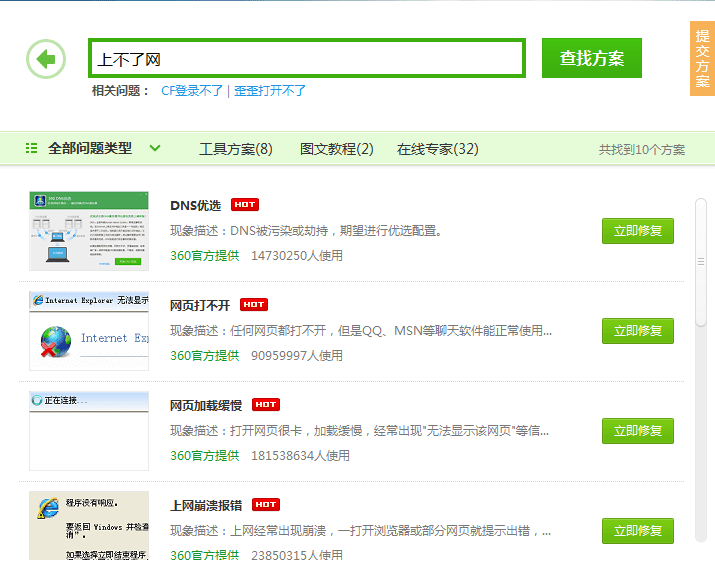Screen dimensions: 715x565
Task: Open the 正在连接 thumbnail
Action: coord(89,431)
